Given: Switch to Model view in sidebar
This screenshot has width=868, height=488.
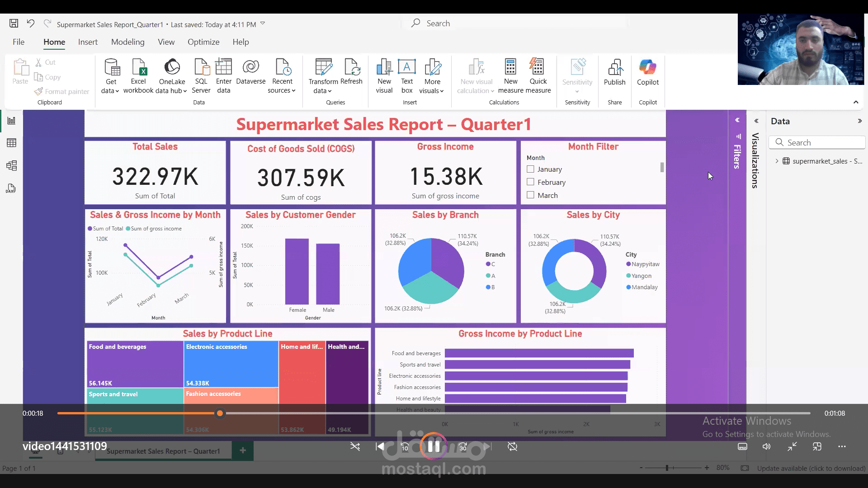Looking at the screenshot, I should click(x=11, y=165).
